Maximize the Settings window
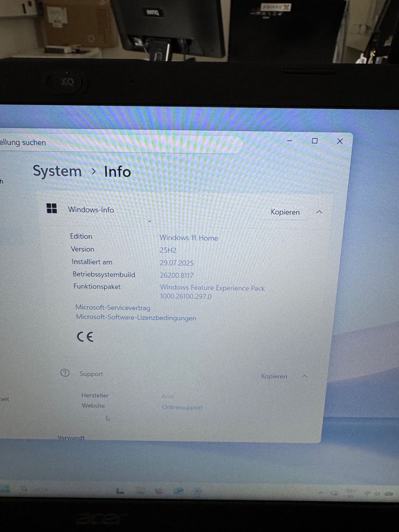399x532 pixels. [x=315, y=141]
